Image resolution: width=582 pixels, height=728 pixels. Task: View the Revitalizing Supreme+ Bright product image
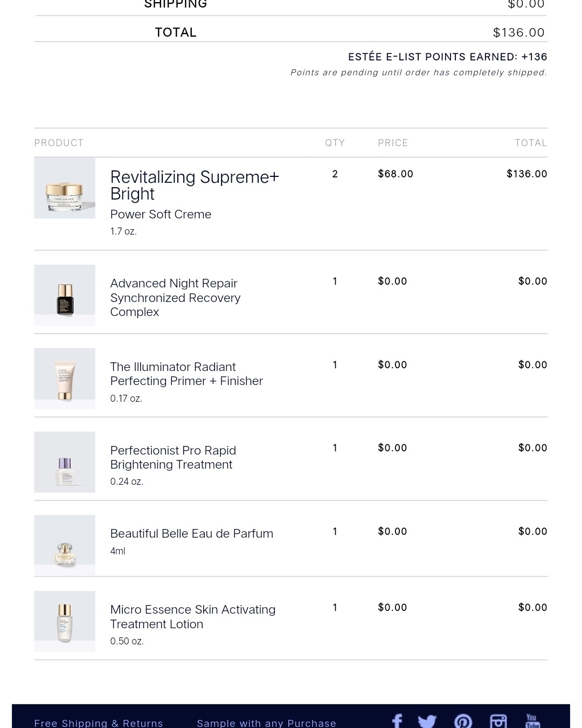tap(65, 188)
